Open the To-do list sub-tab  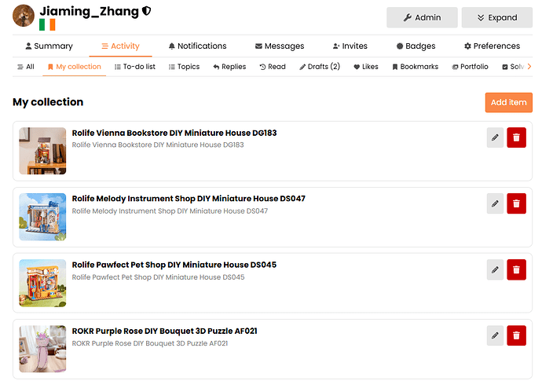(x=135, y=67)
